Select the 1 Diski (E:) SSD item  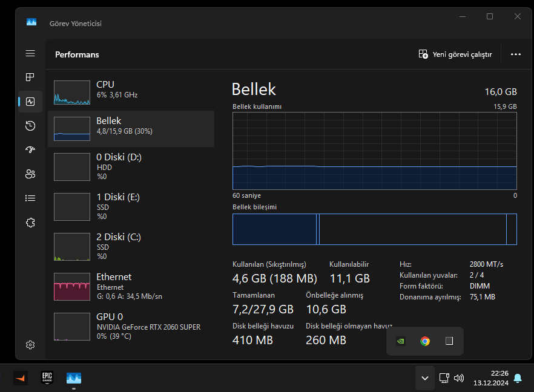(x=131, y=206)
